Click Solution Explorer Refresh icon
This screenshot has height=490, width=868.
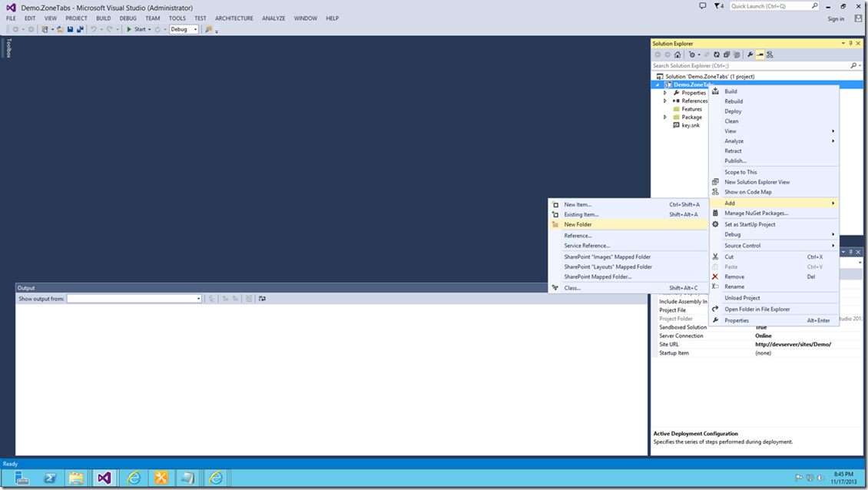717,55
